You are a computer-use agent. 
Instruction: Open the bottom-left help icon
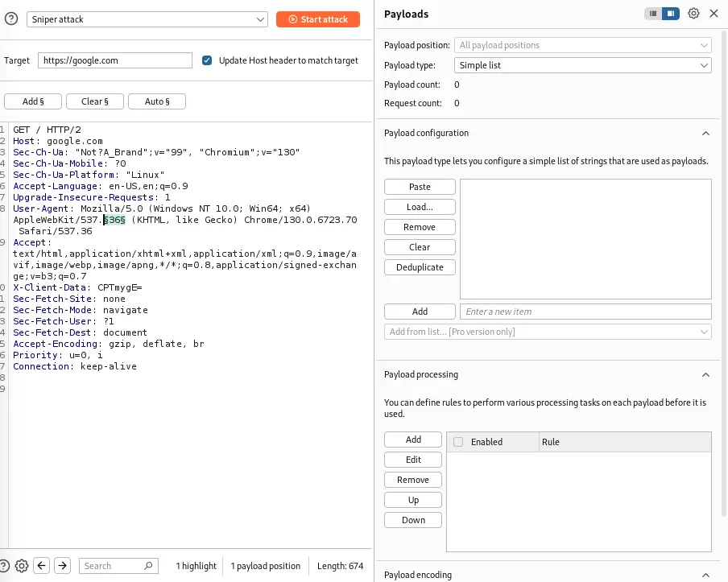tap(4, 566)
